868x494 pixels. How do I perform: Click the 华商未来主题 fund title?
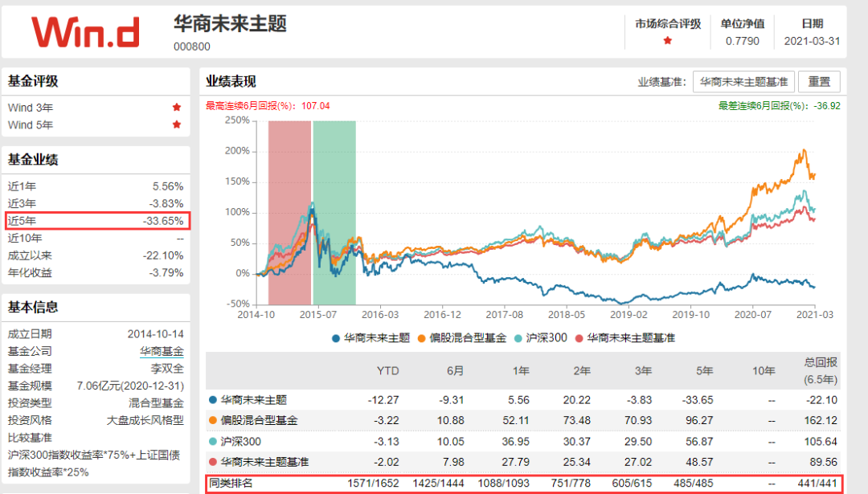(231, 24)
